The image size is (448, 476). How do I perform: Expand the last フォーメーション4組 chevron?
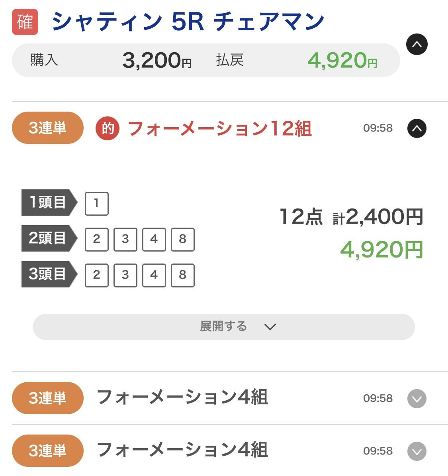[417, 451]
